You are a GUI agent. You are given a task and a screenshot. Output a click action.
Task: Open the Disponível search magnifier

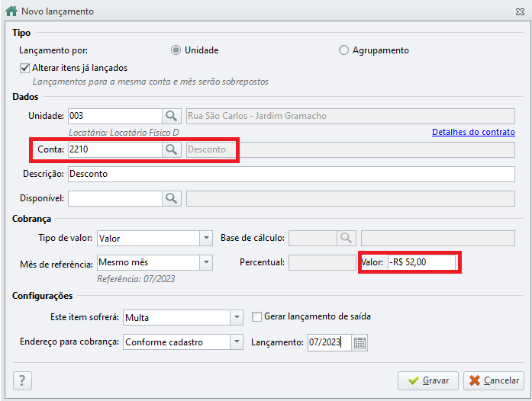point(171,198)
